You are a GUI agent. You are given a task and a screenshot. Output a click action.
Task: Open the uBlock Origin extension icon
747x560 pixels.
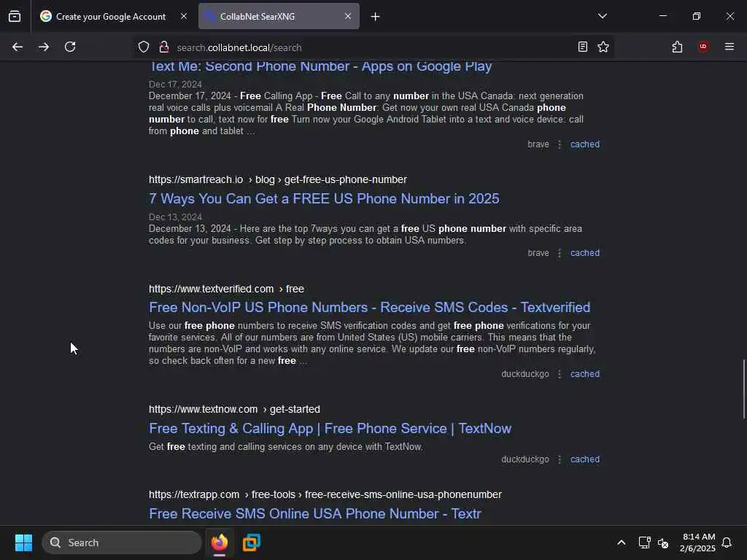(703, 47)
